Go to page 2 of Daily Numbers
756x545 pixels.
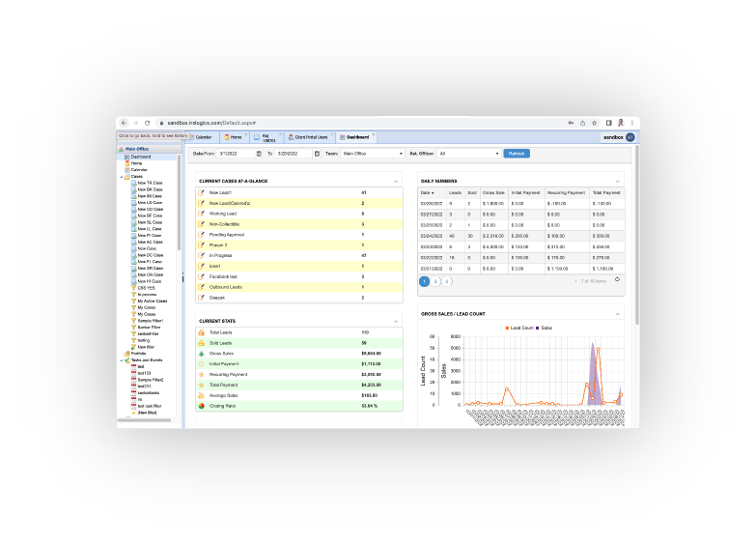click(435, 281)
